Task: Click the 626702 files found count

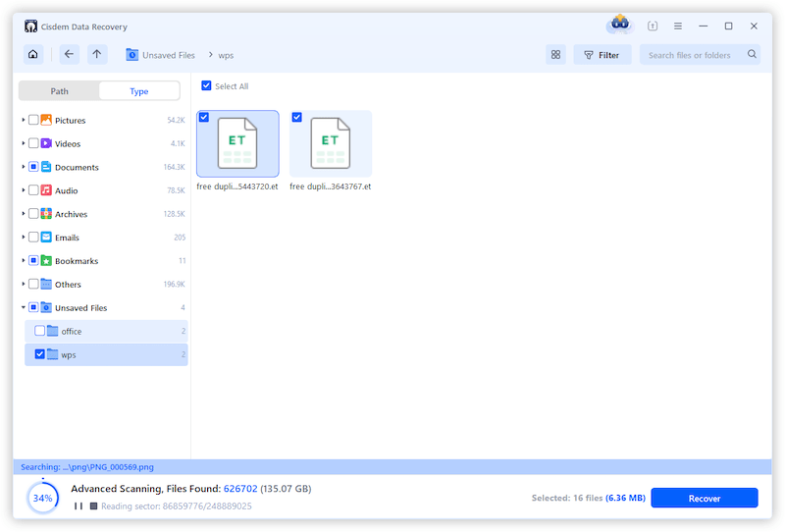Action: [240, 489]
